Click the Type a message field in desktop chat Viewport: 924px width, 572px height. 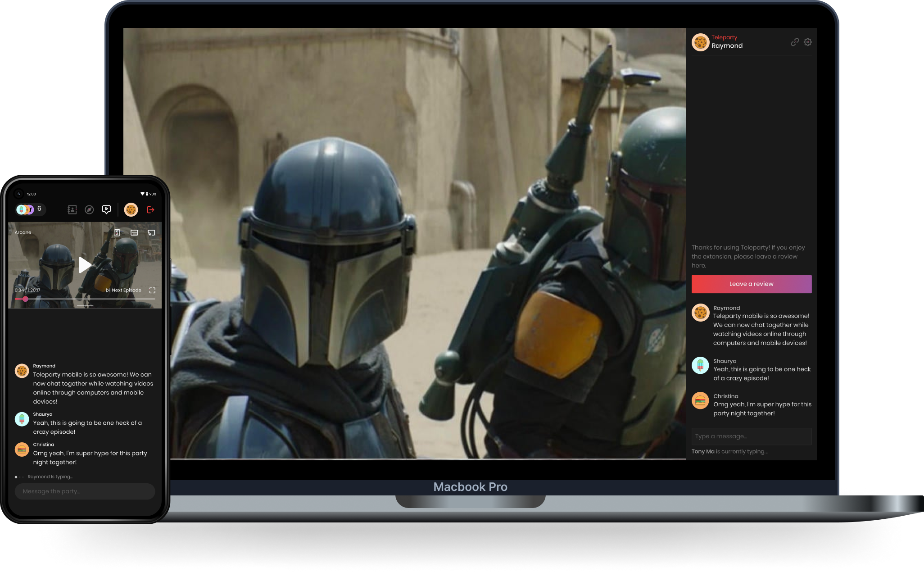(751, 436)
